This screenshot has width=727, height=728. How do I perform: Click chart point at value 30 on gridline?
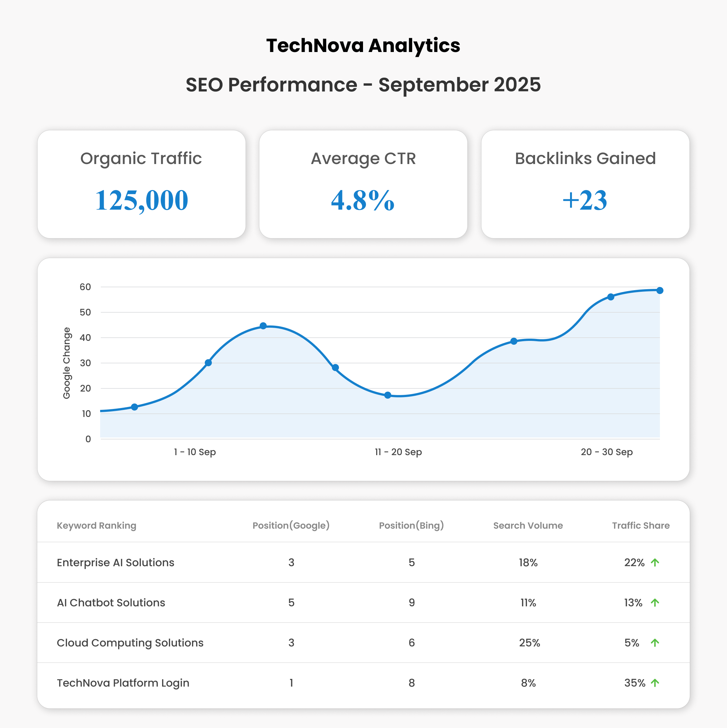tap(208, 363)
